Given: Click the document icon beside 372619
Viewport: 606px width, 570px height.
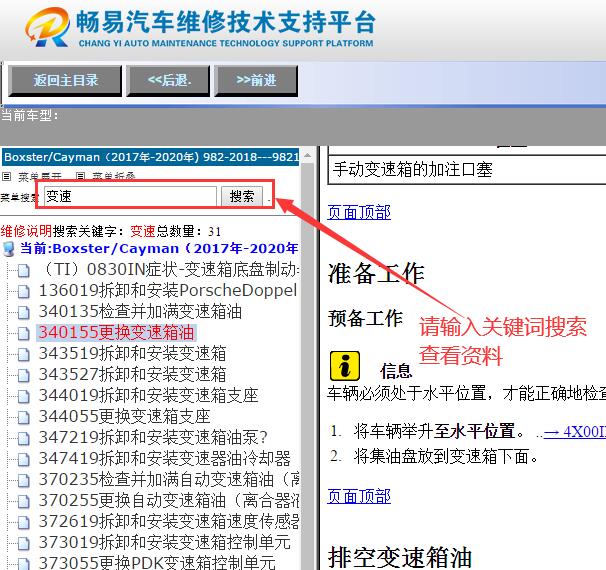Looking at the screenshot, I should [x=24, y=522].
